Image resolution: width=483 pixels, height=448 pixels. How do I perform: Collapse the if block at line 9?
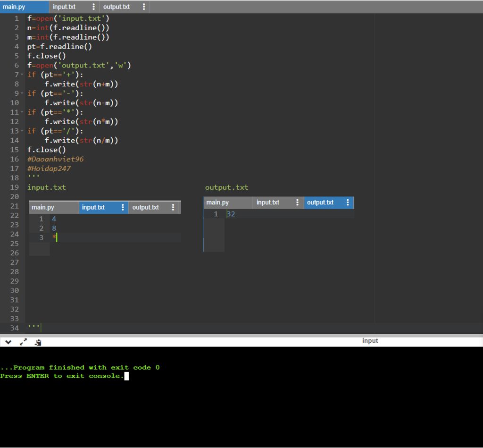coord(22,93)
